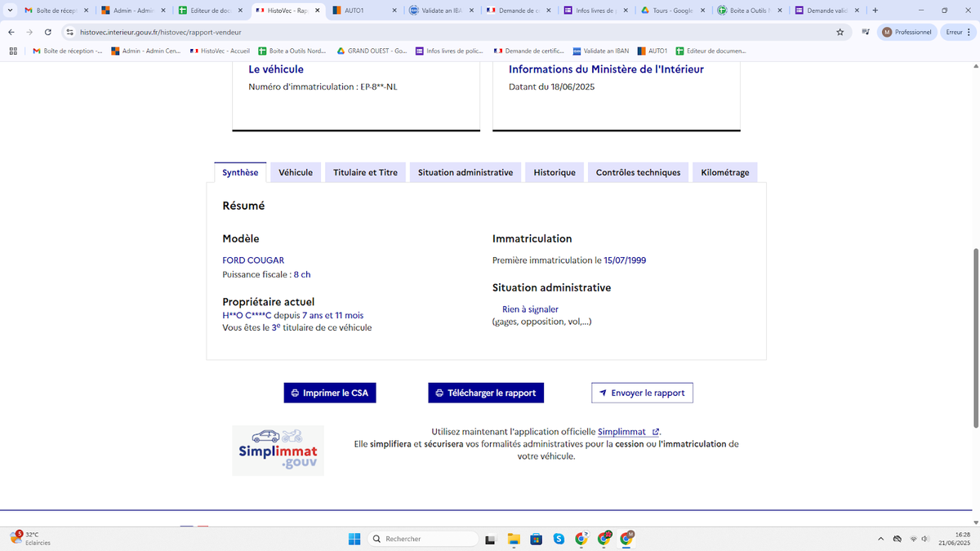Screen dimensions: 980x551
Task: Open the Demande de certific bookmark
Action: pos(528,51)
